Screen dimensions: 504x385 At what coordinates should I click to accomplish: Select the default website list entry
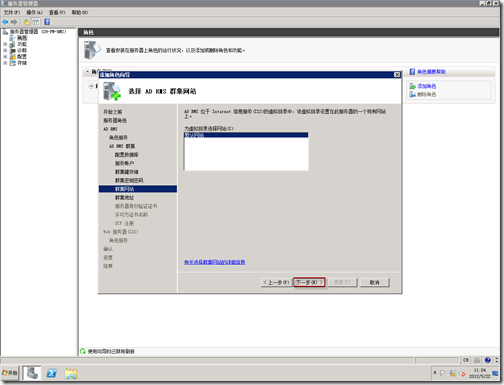246,135
